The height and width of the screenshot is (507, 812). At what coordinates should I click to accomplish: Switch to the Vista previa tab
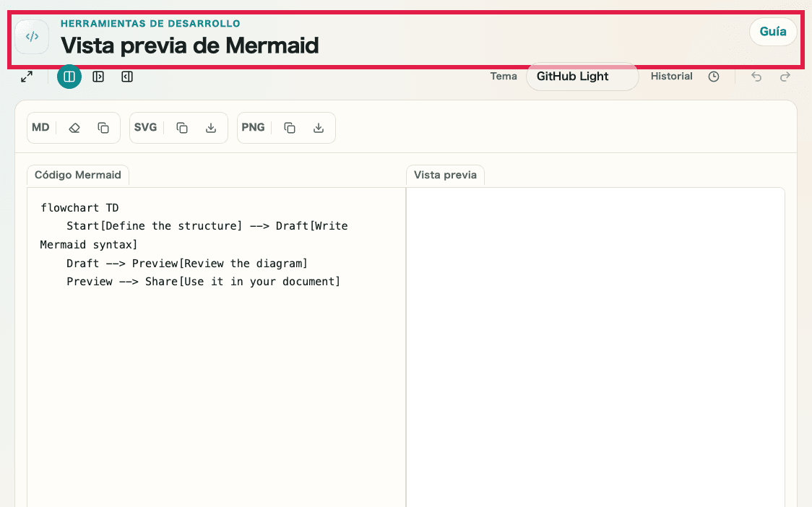point(445,175)
